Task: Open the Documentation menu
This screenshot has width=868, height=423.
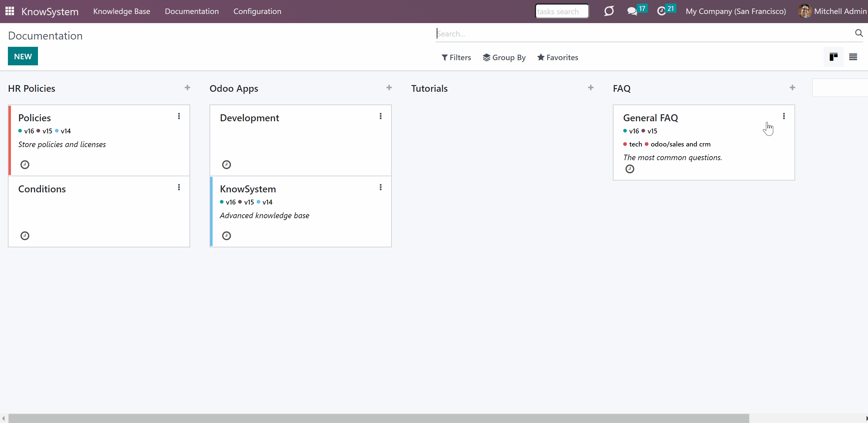Action: [x=192, y=11]
